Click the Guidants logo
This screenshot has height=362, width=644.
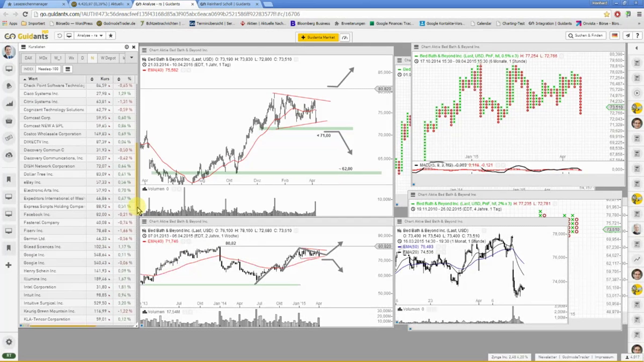(27, 36)
